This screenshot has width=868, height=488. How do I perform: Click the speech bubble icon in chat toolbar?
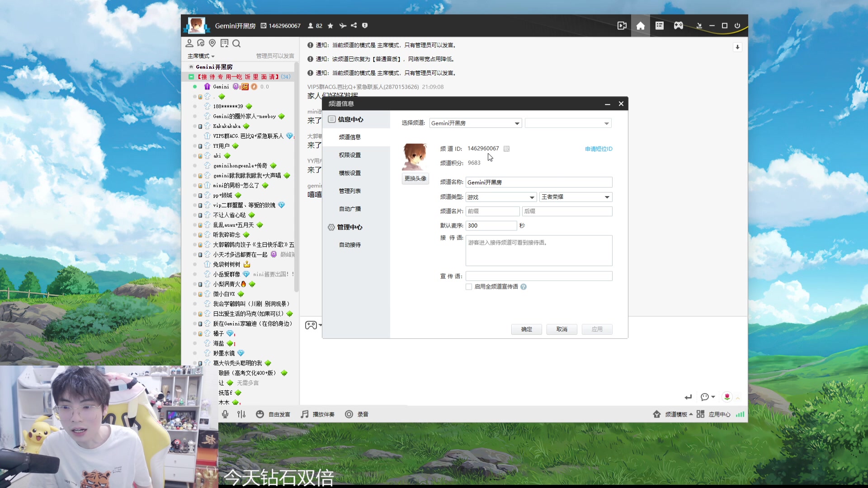[705, 397]
